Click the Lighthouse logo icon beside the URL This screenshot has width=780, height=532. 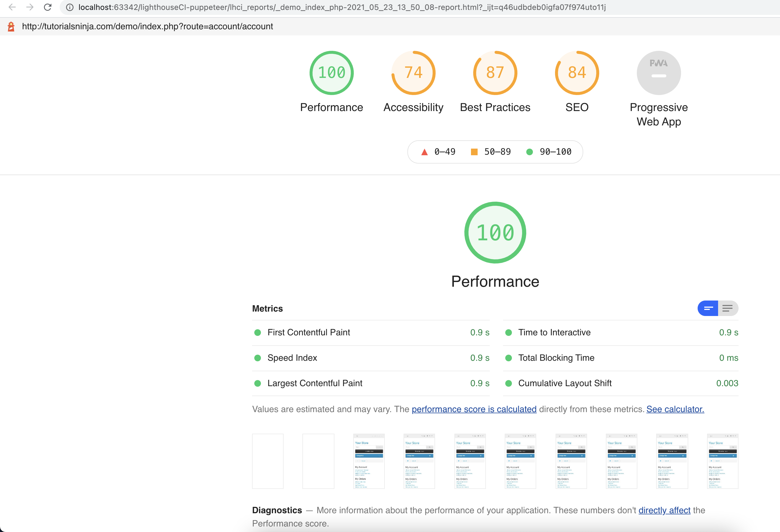pyautogui.click(x=11, y=26)
